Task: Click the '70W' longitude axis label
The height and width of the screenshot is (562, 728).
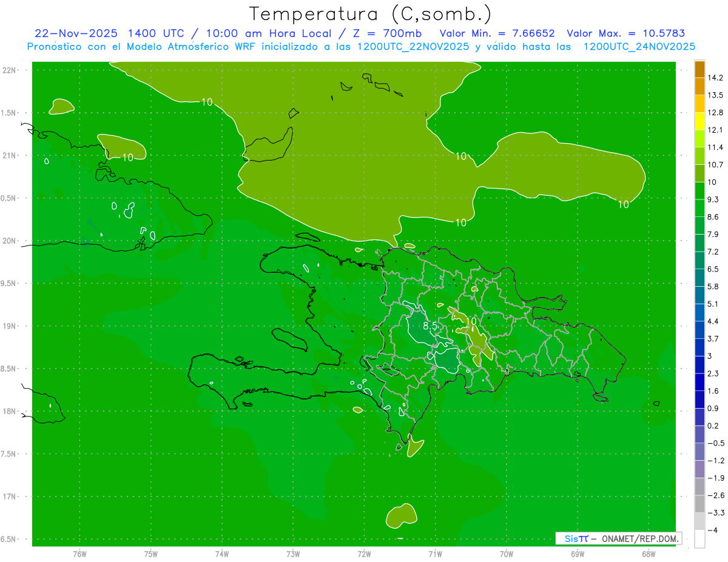Action: pyautogui.click(x=507, y=554)
